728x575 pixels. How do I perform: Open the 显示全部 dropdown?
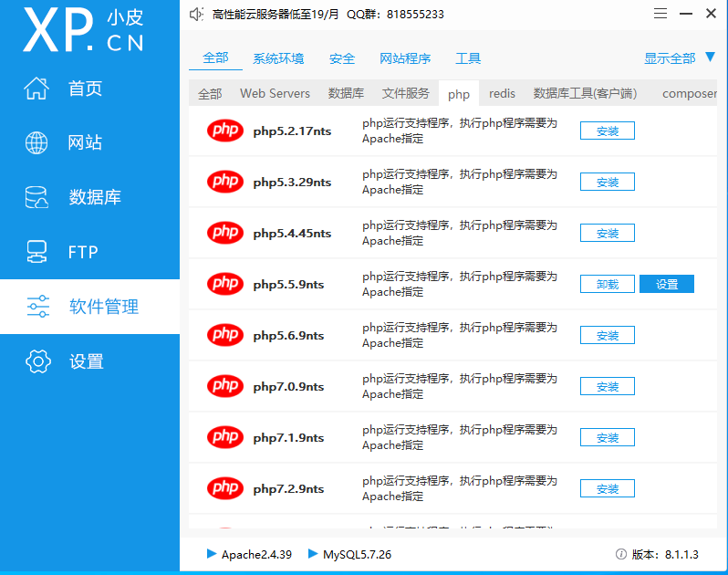coord(670,58)
